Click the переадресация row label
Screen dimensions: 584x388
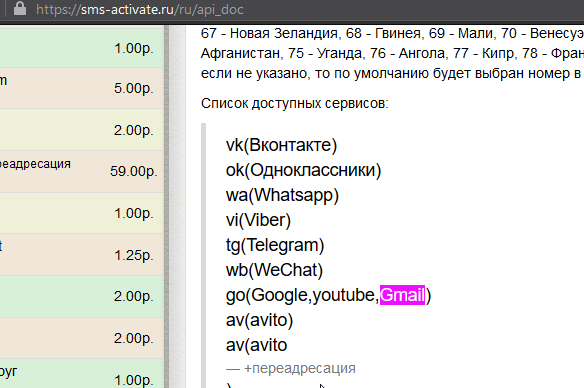(35, 164)
